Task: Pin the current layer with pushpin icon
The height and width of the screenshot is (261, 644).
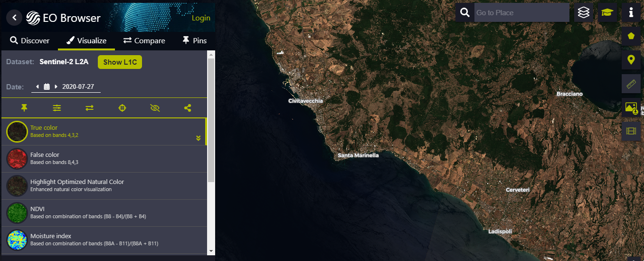Action: (24, 108)
